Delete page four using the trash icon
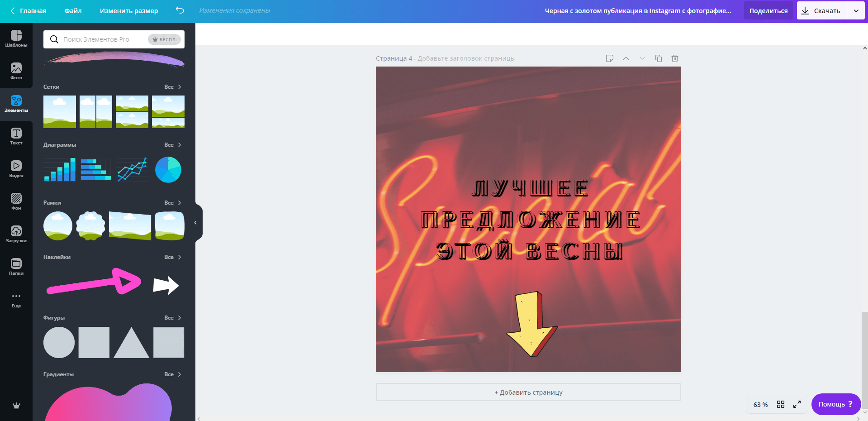The height and width of the screenshot is (421, 868). click(x=674, y=58)
